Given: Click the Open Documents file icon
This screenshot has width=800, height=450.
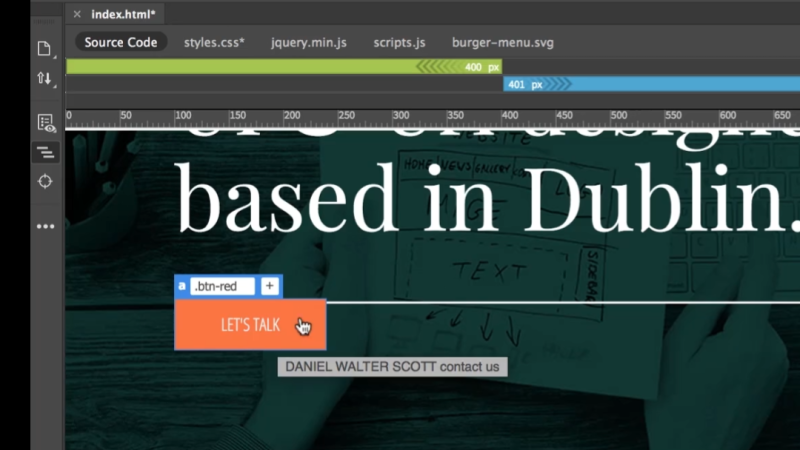Looking at the screenshot, I should click(x=44, y=48).
